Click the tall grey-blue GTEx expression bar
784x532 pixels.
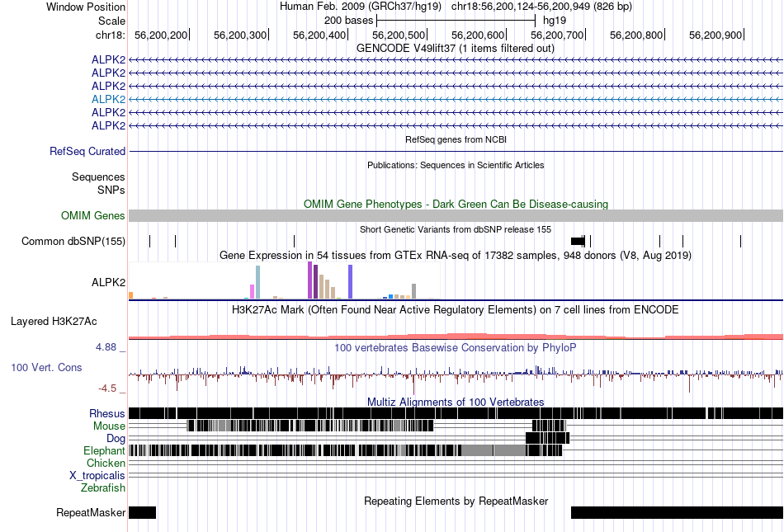coord(258,282)
